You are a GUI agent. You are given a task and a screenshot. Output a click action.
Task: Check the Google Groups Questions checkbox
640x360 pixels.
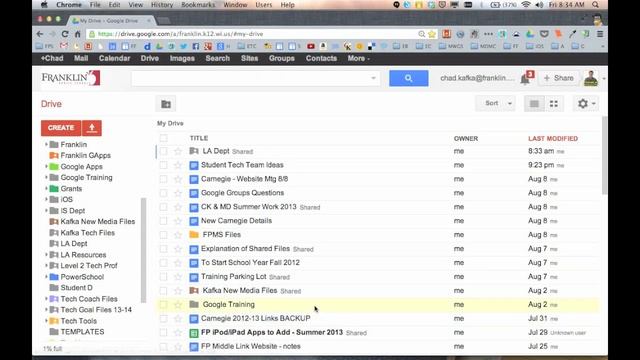click(163, 193)
